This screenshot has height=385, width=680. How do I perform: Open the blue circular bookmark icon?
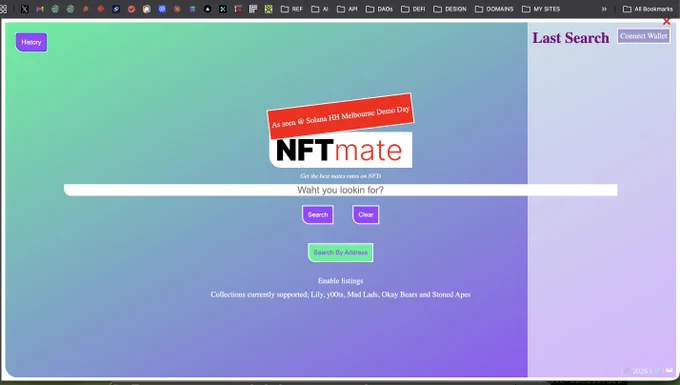162,9
